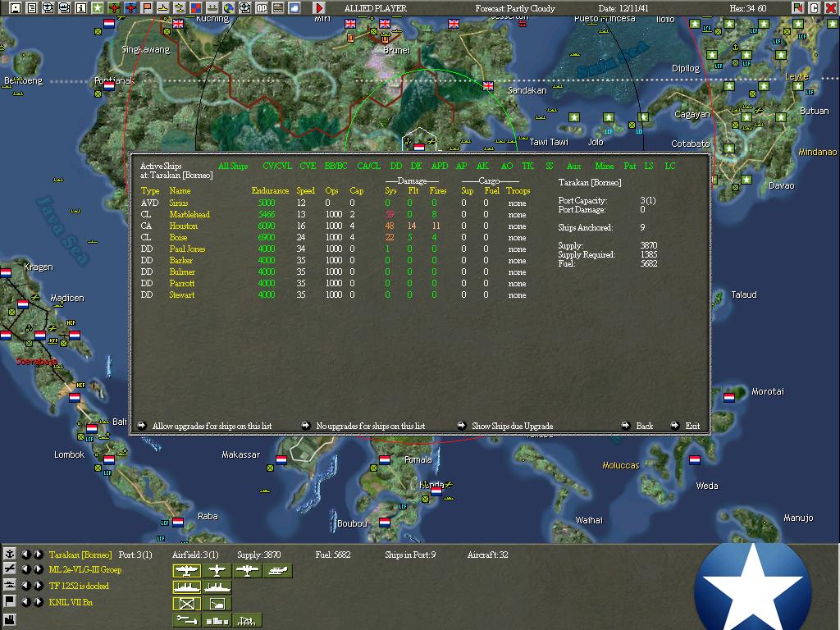The image size is (840, 630).
Task: Select the highlighted bomber aircraft icon in bottom panel
Action: [x=186, y=571]
